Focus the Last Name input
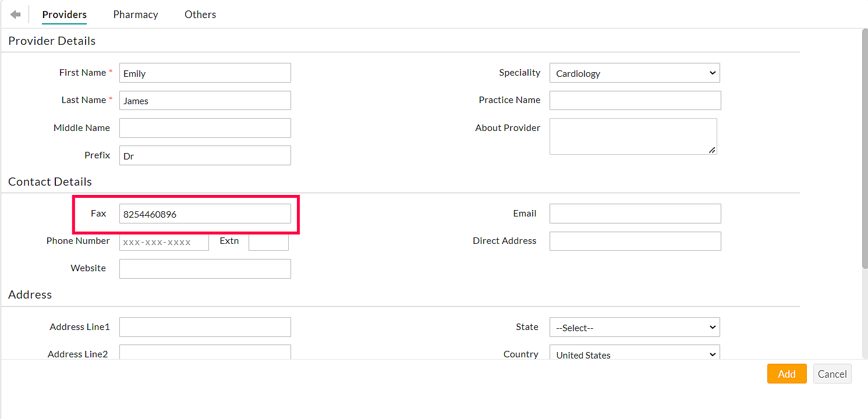This screenshot has width=868, height=419. click(x=205, y=101)
